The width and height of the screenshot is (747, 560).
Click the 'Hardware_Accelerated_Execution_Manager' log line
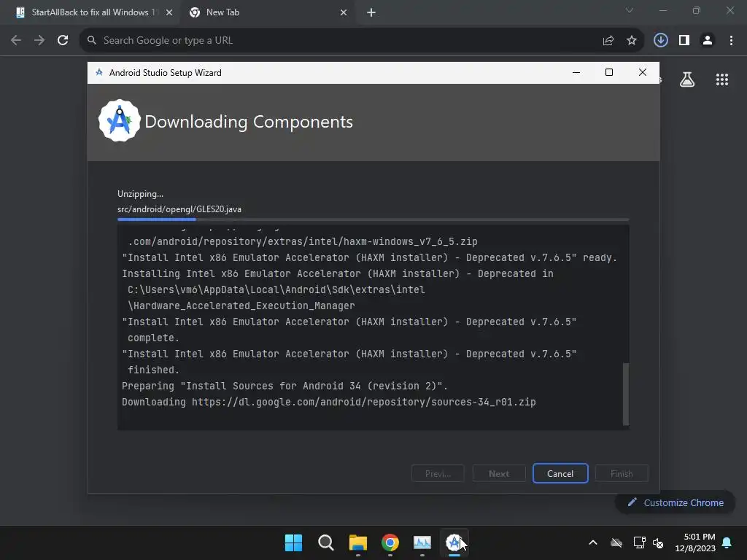(241, 306)
